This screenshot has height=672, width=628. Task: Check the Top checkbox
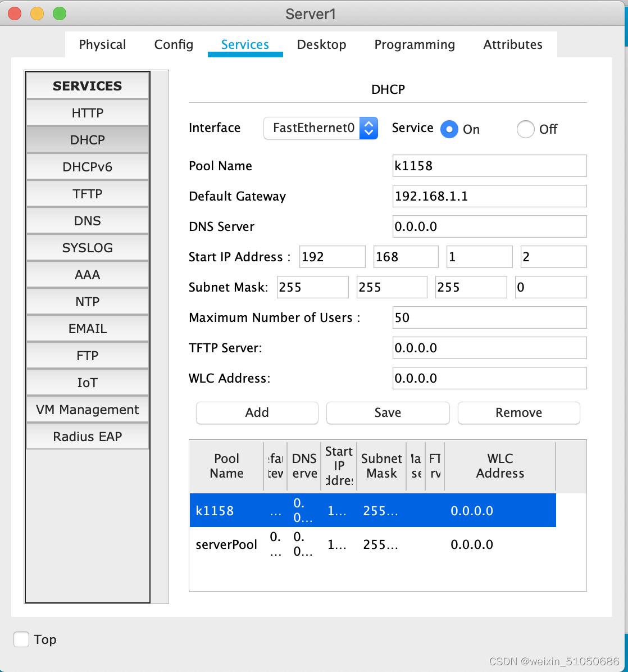[x=21, y=639]
